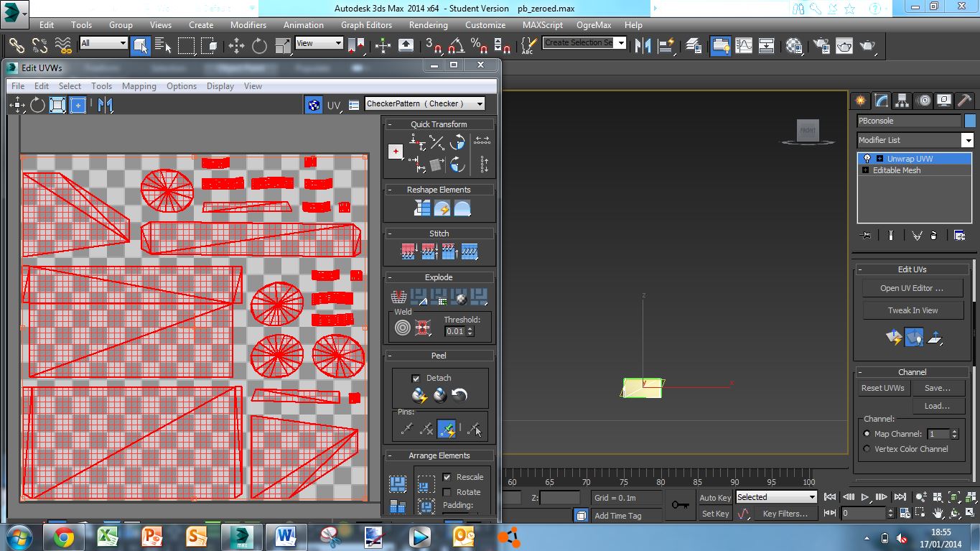Click the Flatten by Polygon Angle icon in Explode

point(419,296)
